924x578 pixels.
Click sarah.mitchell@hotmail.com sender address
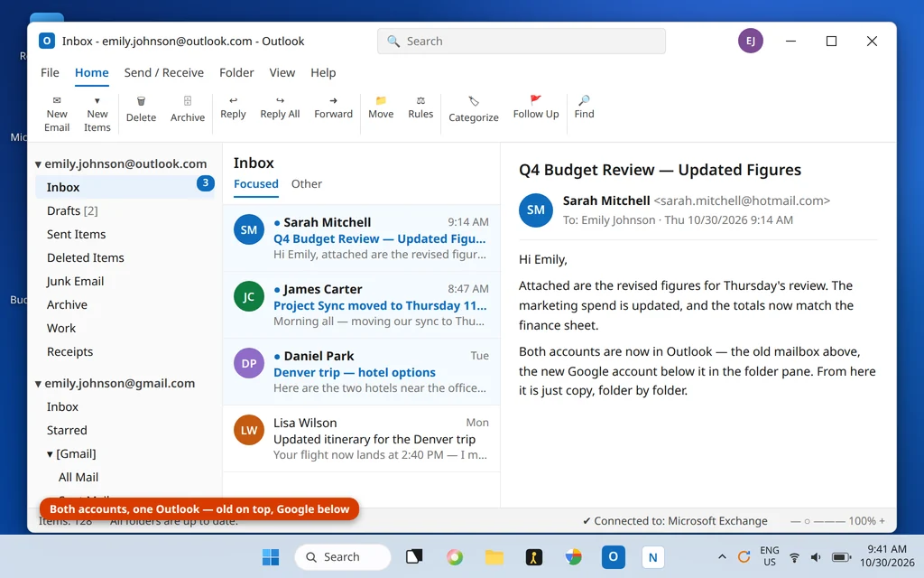pyautogui.click(x=742, y=201)
